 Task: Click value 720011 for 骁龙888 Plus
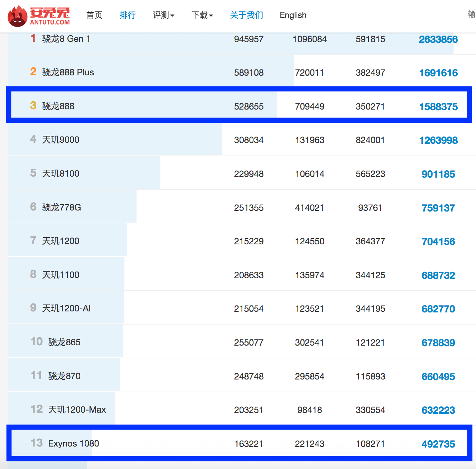tap(310, 73)
